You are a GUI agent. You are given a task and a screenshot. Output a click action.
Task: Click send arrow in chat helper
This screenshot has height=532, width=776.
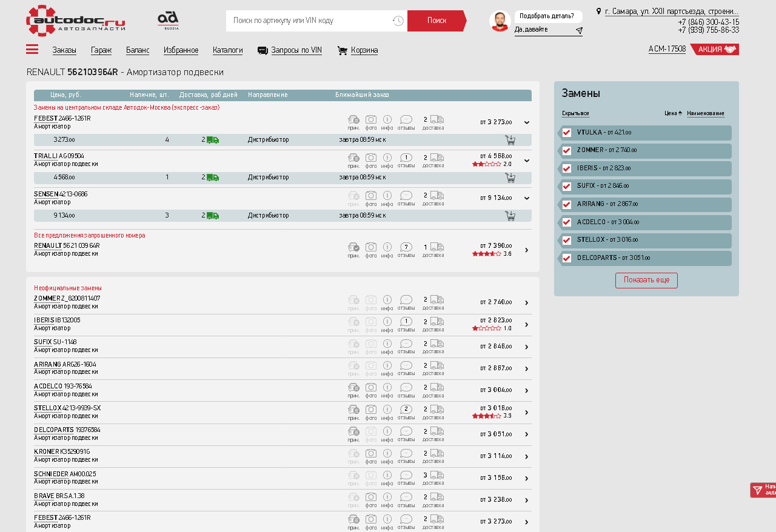pos(579,30)
